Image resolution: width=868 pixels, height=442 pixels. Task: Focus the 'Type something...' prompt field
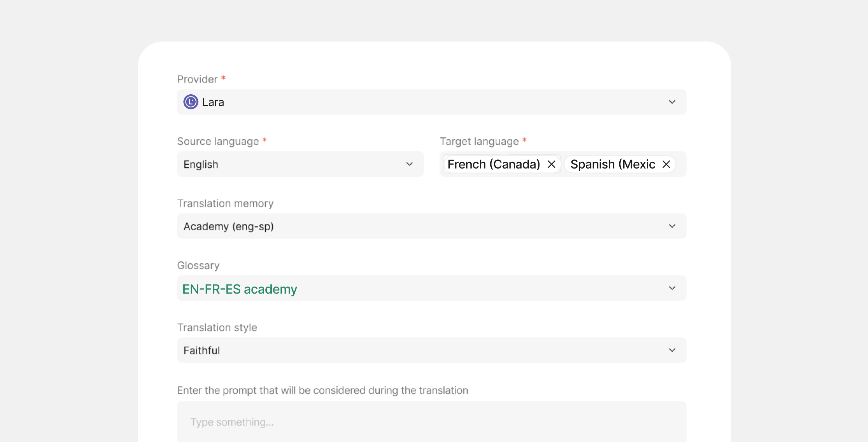pos(431,422)
